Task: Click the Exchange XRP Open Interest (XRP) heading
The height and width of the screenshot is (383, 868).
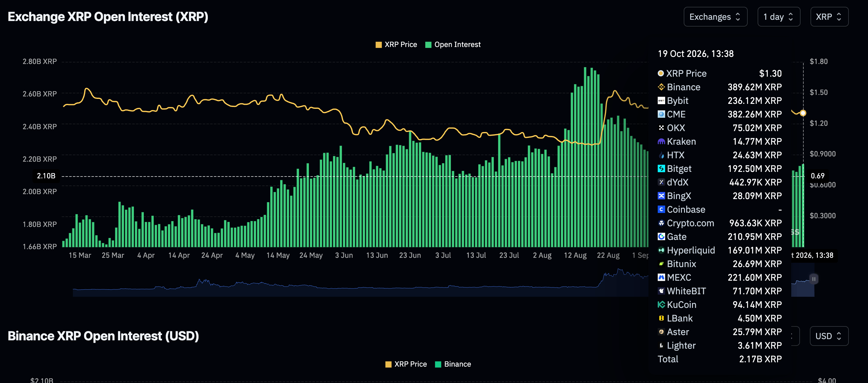Action: pos(108,17)
